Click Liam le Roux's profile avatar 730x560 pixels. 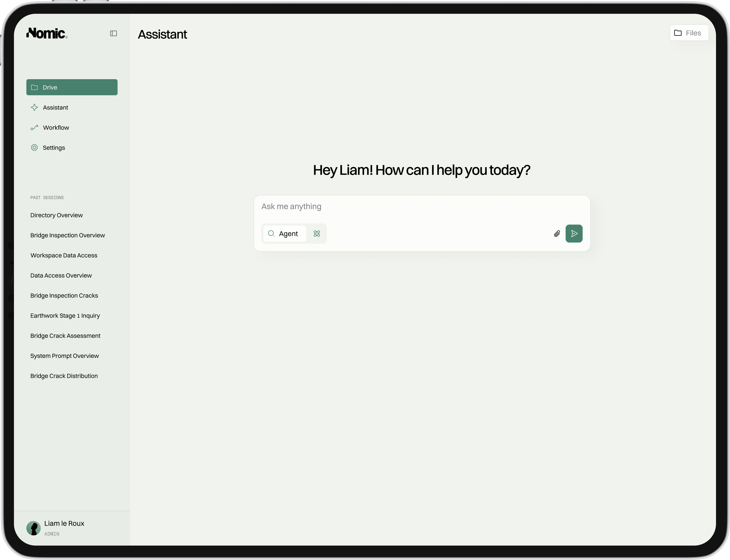click(33, 528)
